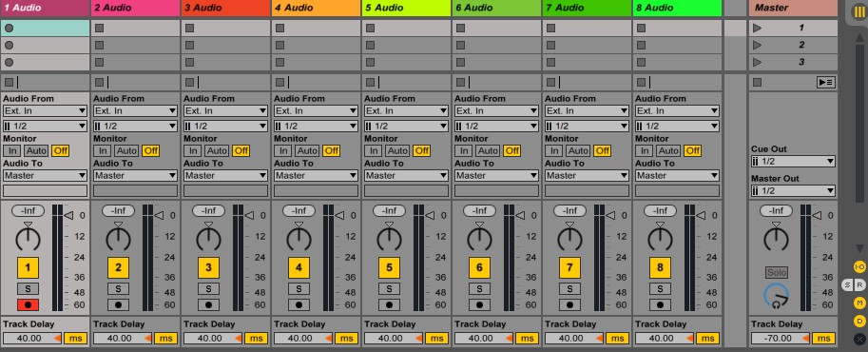
Task: Click stop button in 2 Audio first slot
Action: [x=99, y=28]
